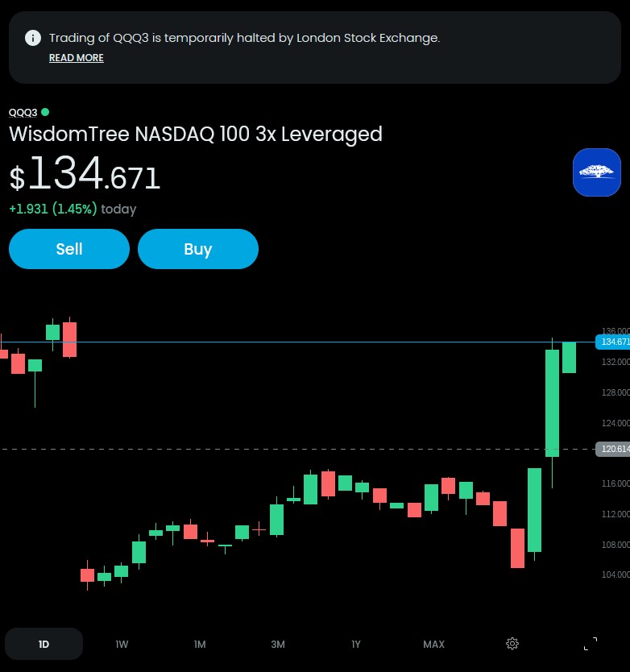Viewport: 630px width, 672px height.
Task: Tap the Sell button
Action: pos(69,249)
